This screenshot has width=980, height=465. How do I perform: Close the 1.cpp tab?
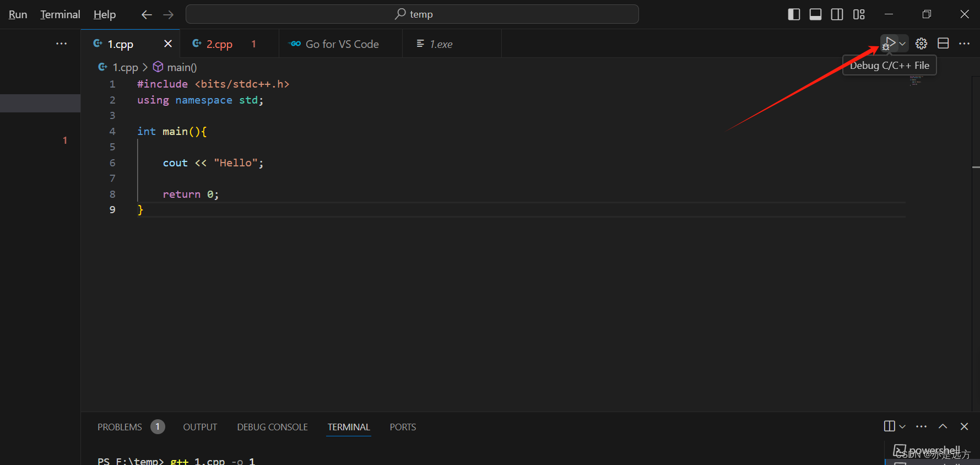[168, 44]
